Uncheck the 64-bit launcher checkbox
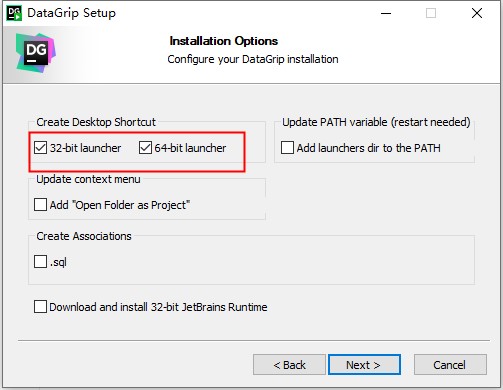 tap(145, 147)
